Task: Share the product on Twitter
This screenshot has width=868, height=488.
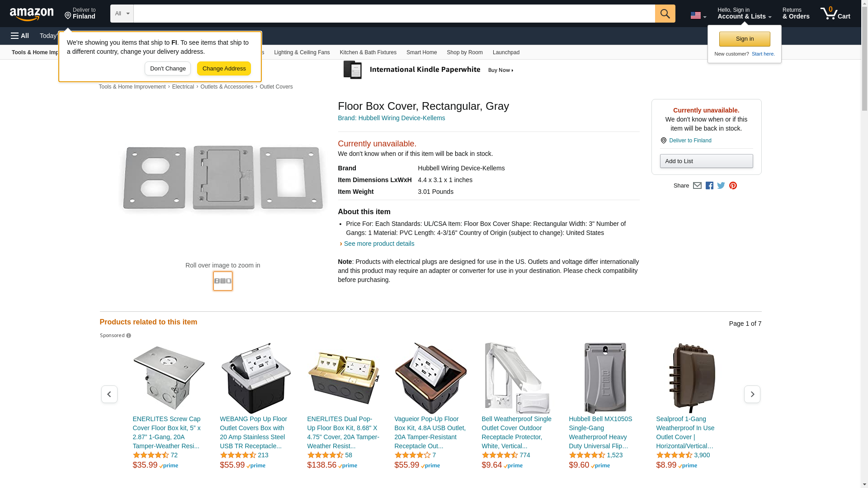Action: [x=721, y=186]
